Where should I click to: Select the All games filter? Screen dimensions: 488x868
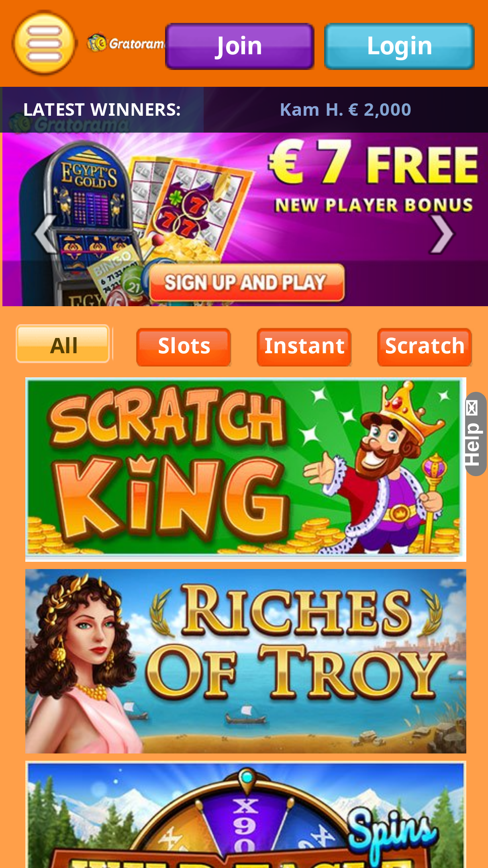pos(63,344)
